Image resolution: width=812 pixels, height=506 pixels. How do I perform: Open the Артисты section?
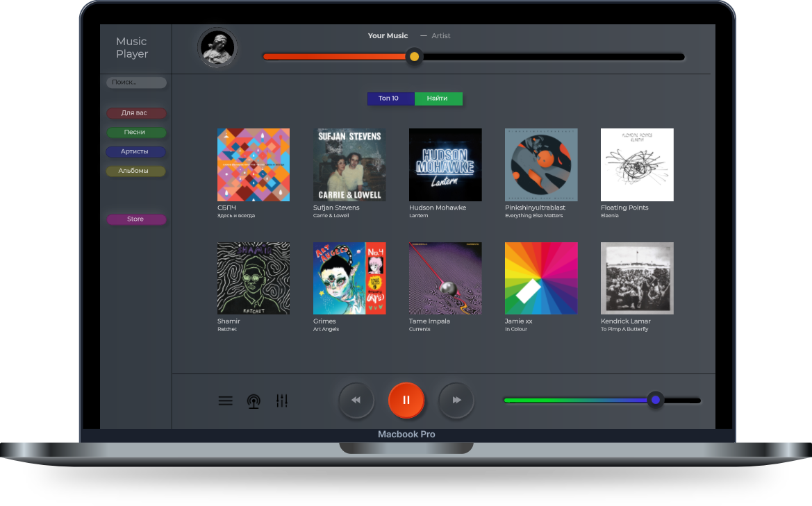point(135,151)
